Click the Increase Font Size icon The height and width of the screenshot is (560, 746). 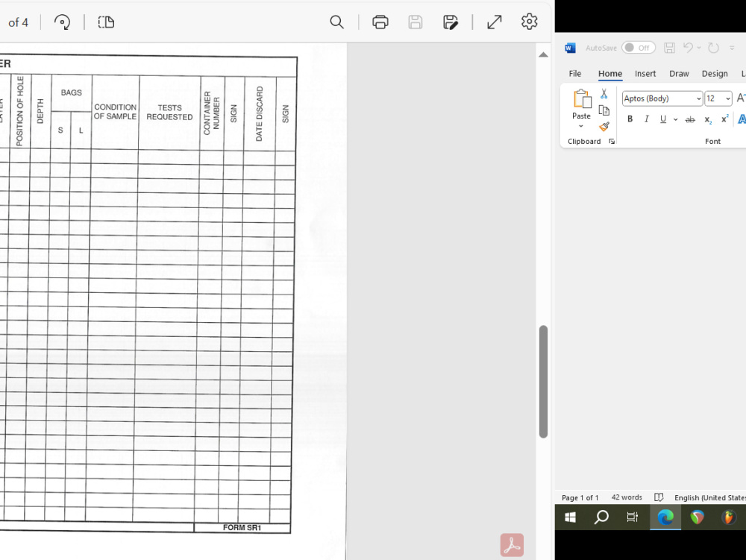pyautogui.click(x=741, y=98)
